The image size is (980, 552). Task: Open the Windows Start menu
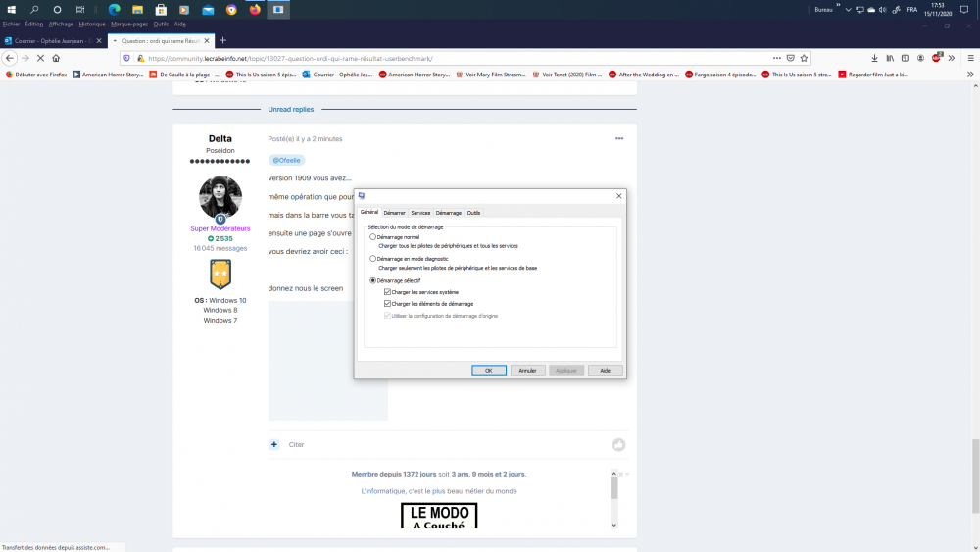(11, 10)
